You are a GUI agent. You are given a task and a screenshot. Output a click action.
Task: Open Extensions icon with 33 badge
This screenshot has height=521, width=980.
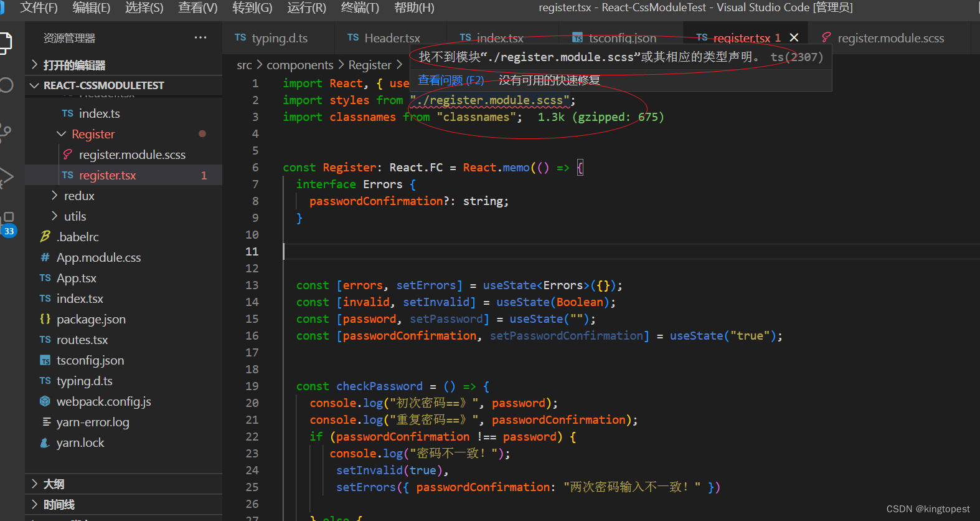click(x=7, y=223)
